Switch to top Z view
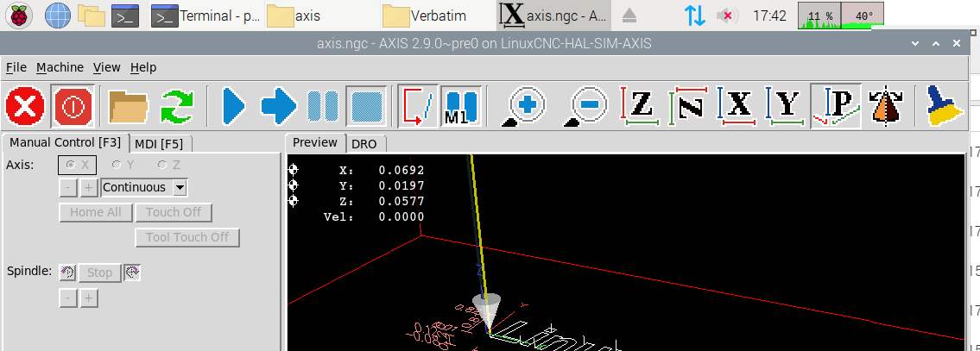 (x=640, y=105)
